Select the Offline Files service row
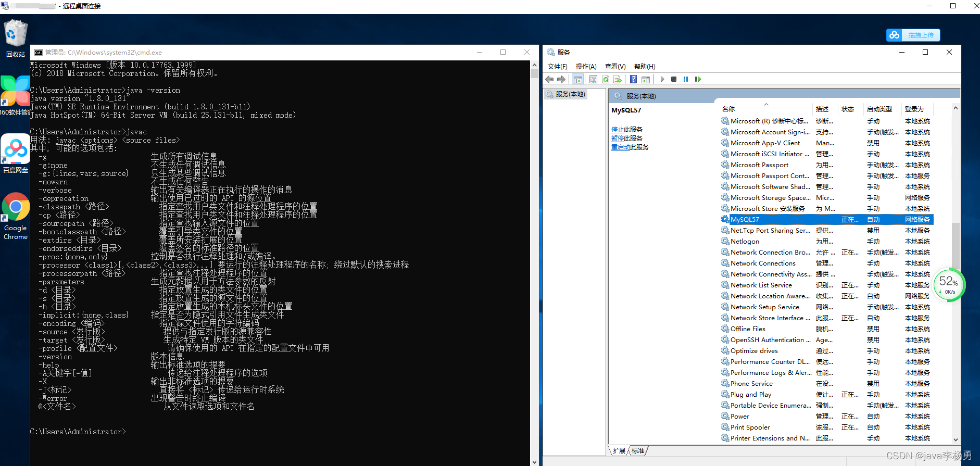Screen dimensions: 980x466 coord(827,329)
